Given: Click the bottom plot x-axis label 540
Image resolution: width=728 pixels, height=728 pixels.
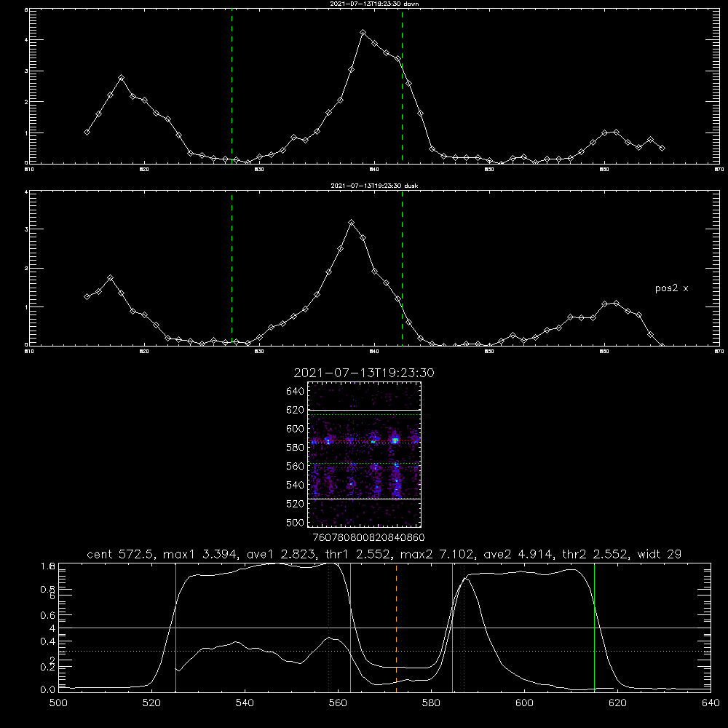Looking at the screenshot, I should coord(245,703).
